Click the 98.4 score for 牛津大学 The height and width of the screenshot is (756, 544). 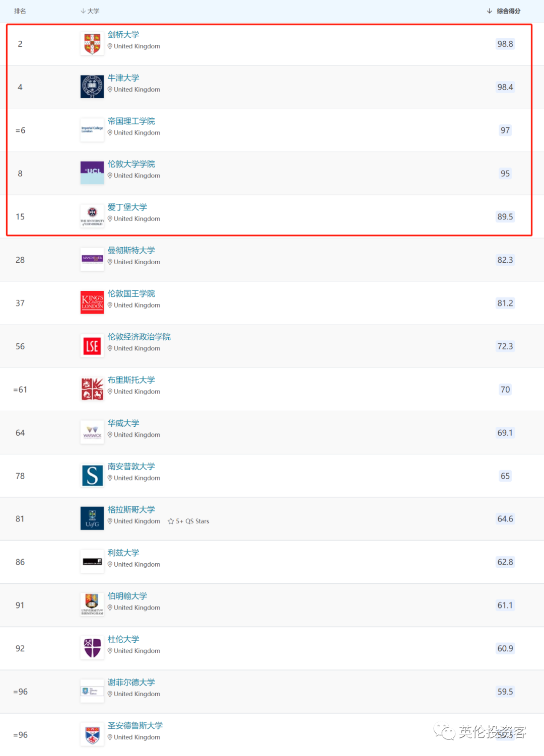tap(505, 87)
